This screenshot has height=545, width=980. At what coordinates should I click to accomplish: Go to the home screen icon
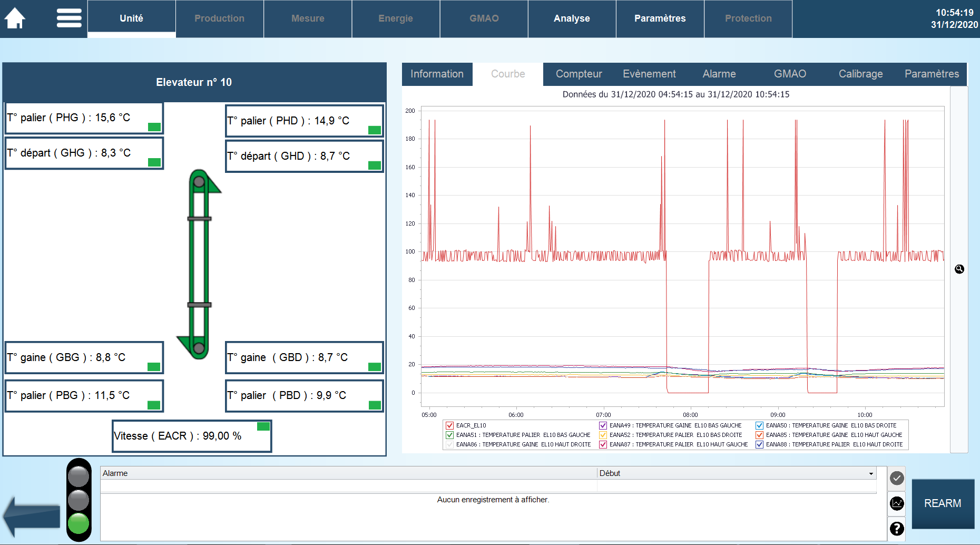(x=15, y=18)
